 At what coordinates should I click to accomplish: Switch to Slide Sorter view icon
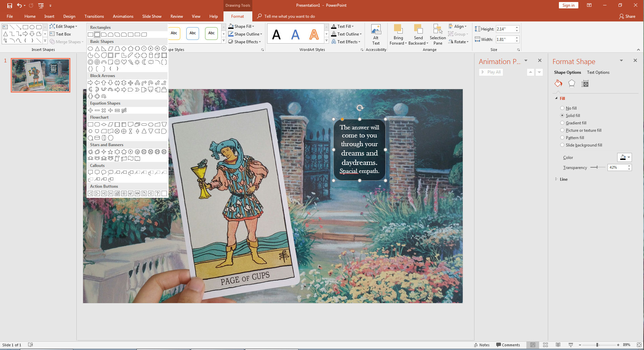tap(545, 345)
